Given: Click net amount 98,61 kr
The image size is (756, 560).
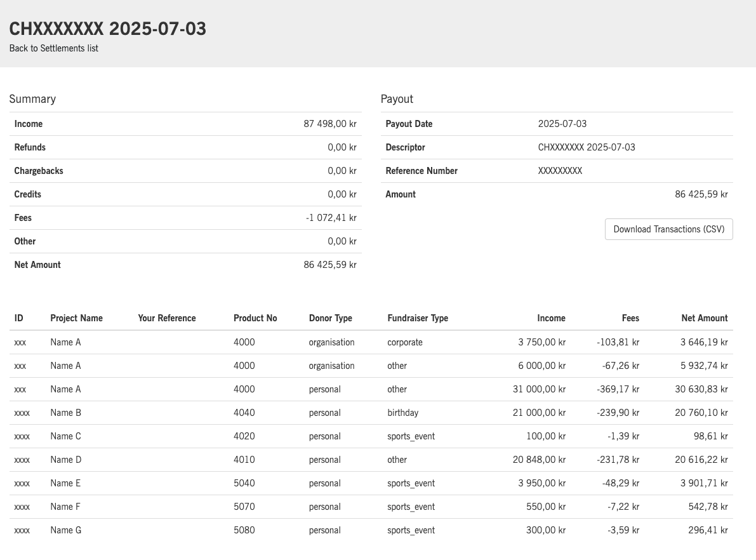Looking at the screenshot, I should pyautogui.click(x=711, y=437).
